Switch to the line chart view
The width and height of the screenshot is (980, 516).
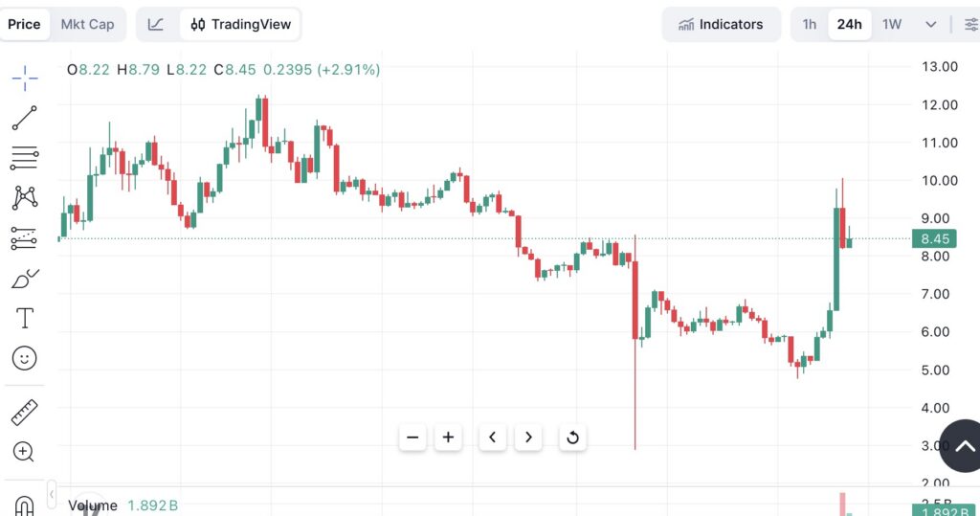[157, 25]
